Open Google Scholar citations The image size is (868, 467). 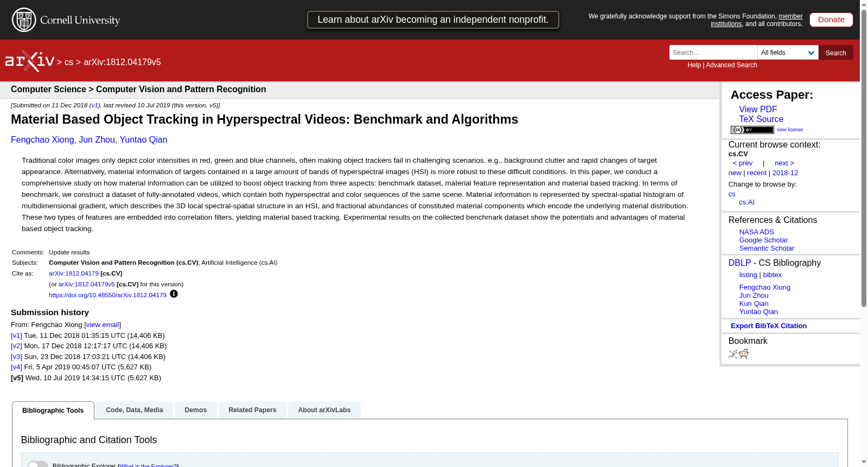763,240
